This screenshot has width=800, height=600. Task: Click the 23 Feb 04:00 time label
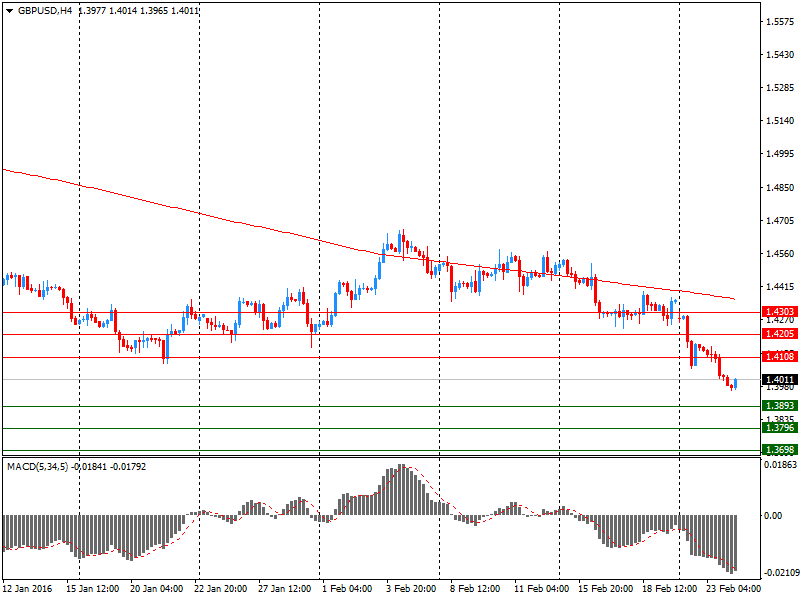click(733, 588)
